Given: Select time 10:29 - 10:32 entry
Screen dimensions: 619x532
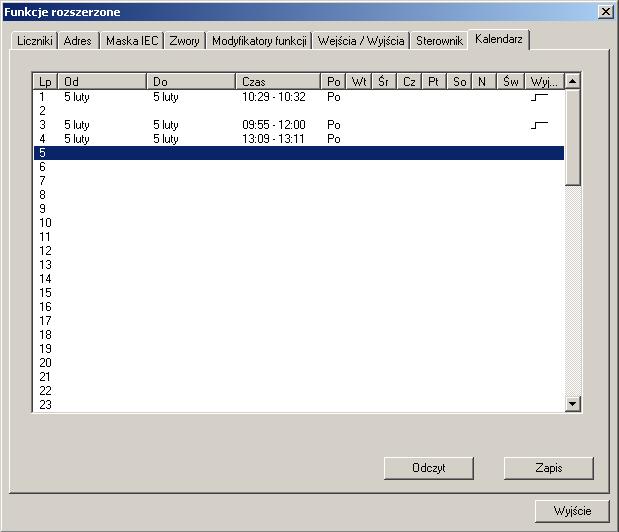Looking at the screenshot, I should point(274,97).
